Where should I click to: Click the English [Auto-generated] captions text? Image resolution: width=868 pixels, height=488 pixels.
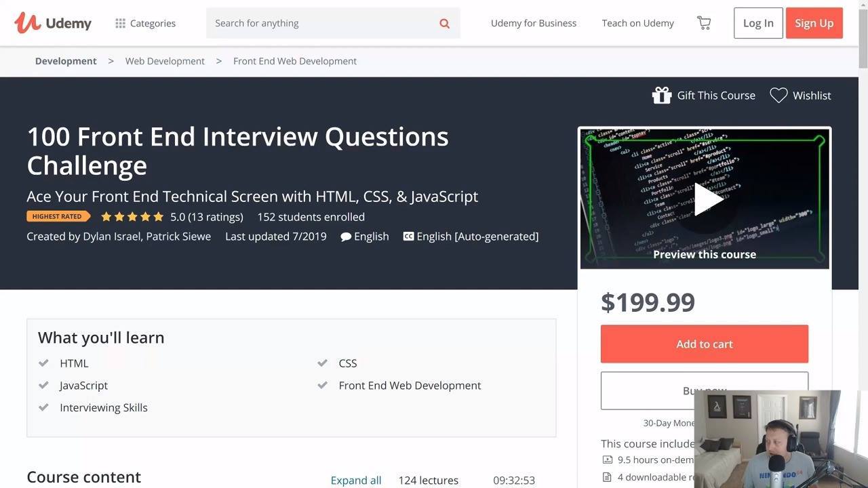tap(477, 237)
